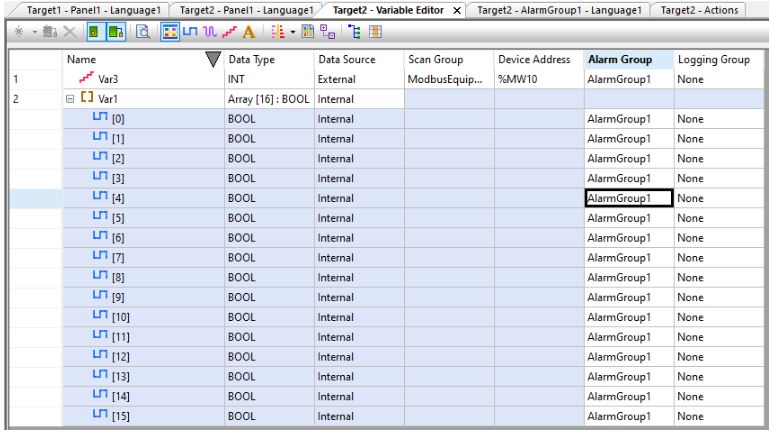The width and height of the screenshot is (771, 436).
Task: Click the greyed paste-variable toolbar icon
Action: (50, 32)
